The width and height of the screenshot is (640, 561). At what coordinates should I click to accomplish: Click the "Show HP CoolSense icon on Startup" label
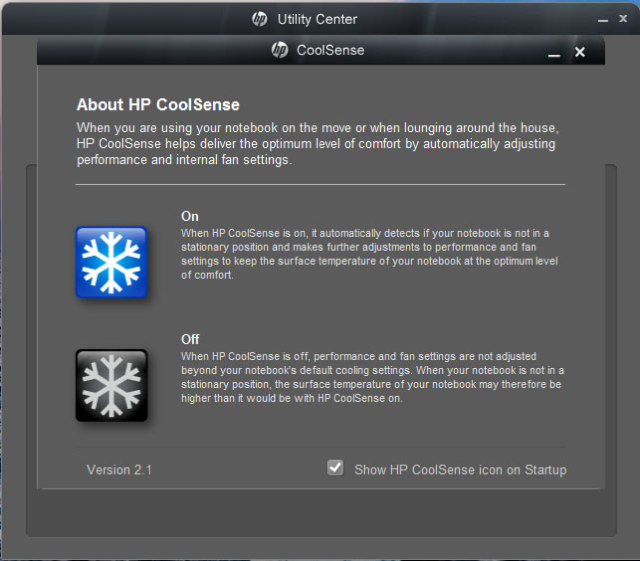[460, 470]
